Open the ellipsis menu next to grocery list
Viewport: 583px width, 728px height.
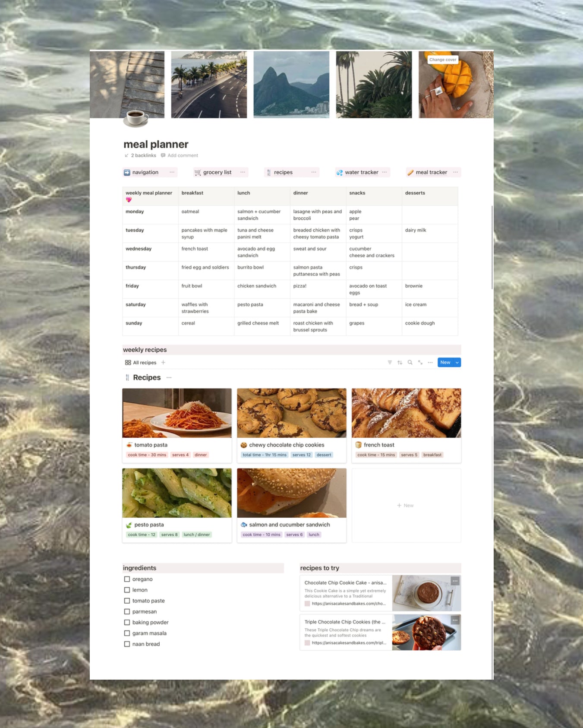tap(243, 172)
